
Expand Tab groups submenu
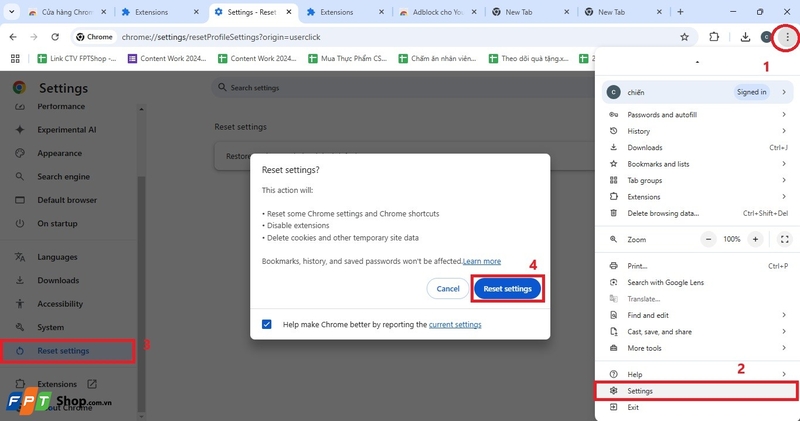coord(697,180)
